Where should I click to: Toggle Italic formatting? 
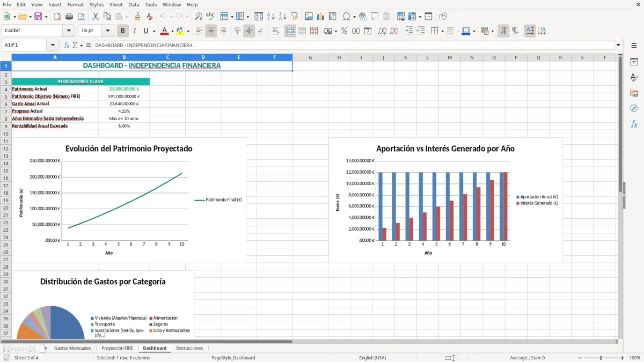[x=134, y=31]
